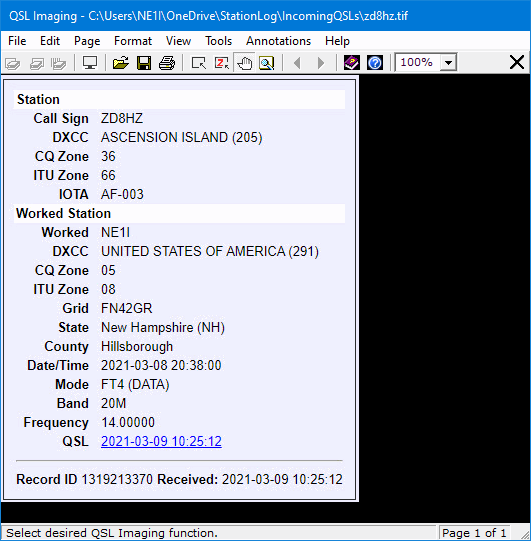Open the View menu
This screenshot has width=531, height=541.
click(178, 41)
